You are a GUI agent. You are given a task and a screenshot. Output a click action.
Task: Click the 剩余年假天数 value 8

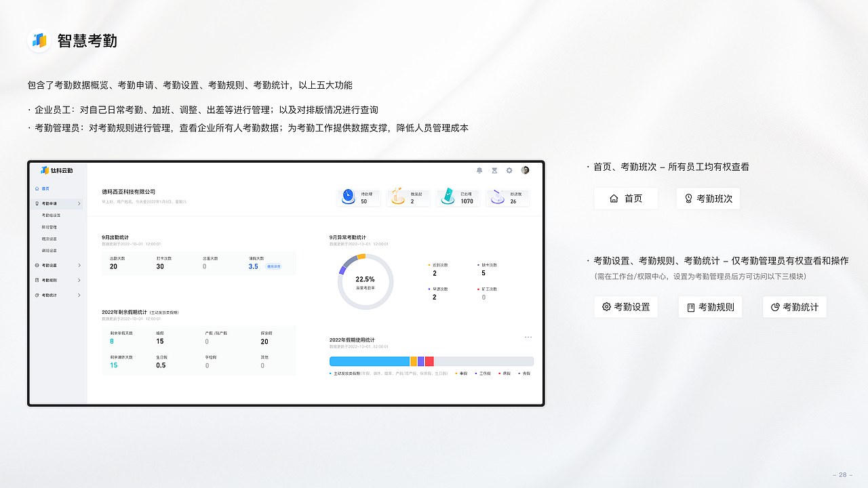(x=112, y=342)
